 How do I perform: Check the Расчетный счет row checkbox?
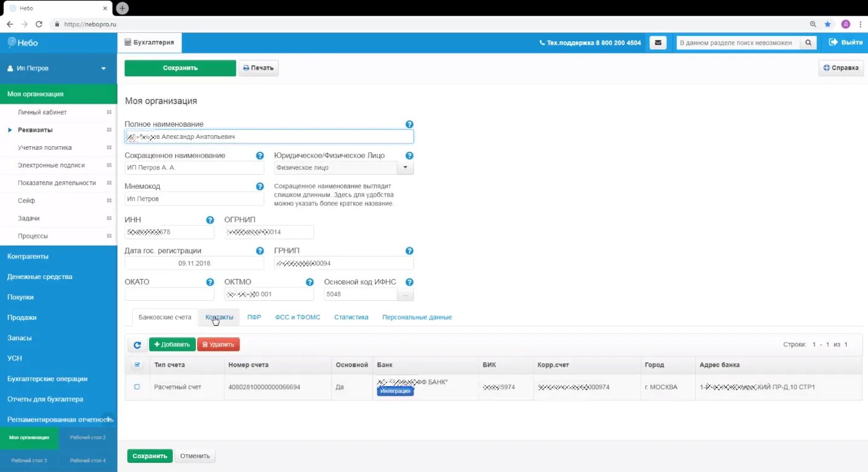(136, 386)
